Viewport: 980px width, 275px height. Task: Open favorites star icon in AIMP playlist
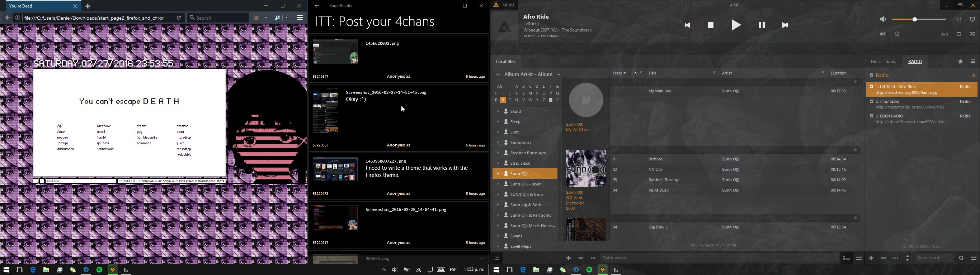(961, 62)
